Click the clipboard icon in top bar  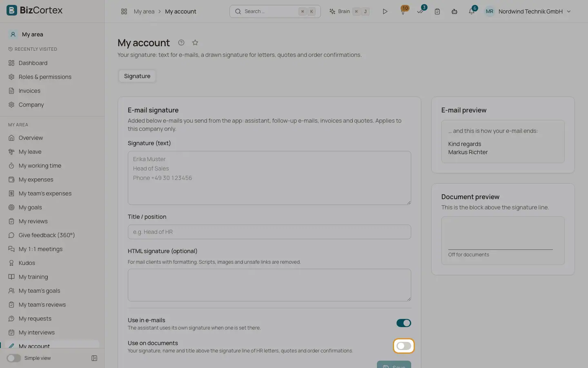click(x=437, y=11)
